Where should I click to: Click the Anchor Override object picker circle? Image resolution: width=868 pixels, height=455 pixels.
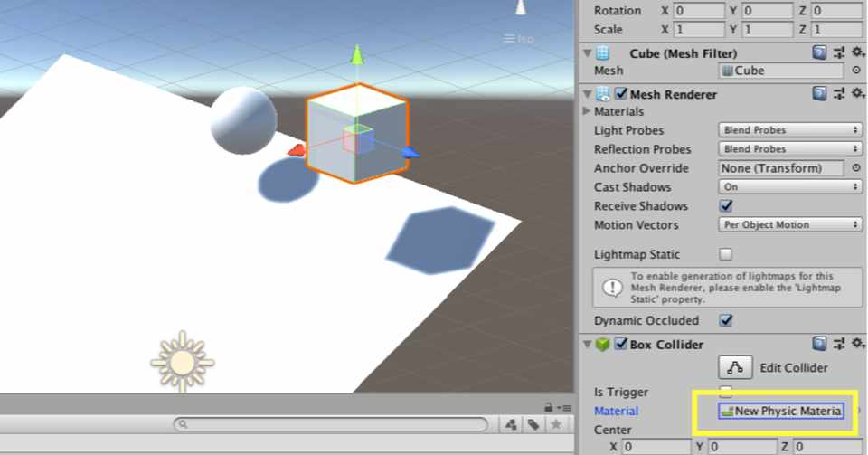(x=856, y=167)
